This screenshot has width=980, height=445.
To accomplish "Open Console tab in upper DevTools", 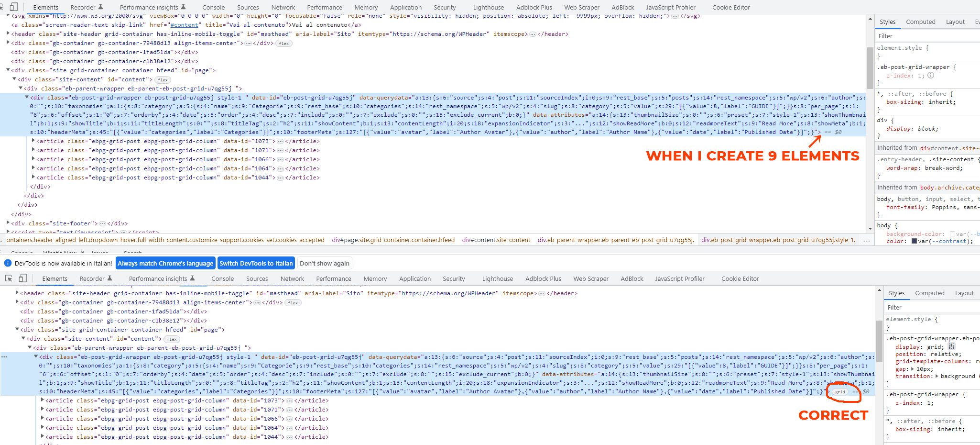I will pos(214,7).
